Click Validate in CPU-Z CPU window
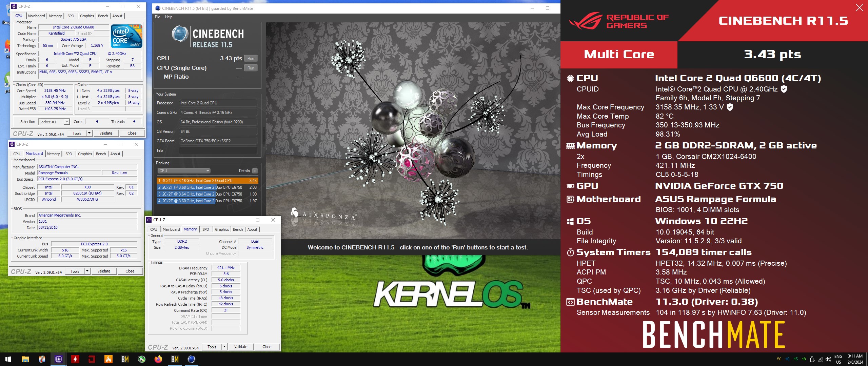 [106, 133]
